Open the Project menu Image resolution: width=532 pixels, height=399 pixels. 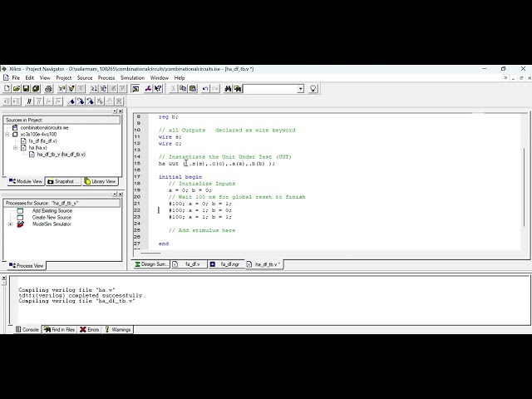pyautogui.click(x=64, y=77)
